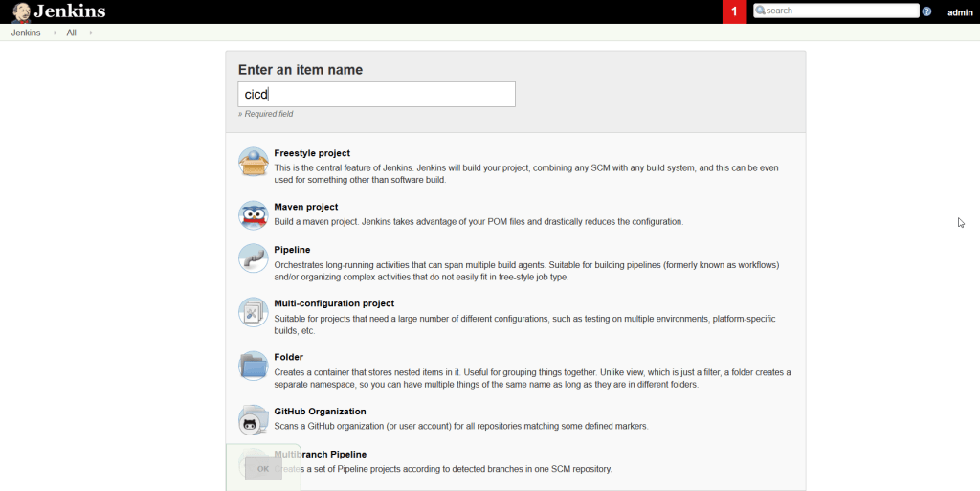Select the Freestyle project box icon
Screen dimensions: 980x491
click(253, 163)
